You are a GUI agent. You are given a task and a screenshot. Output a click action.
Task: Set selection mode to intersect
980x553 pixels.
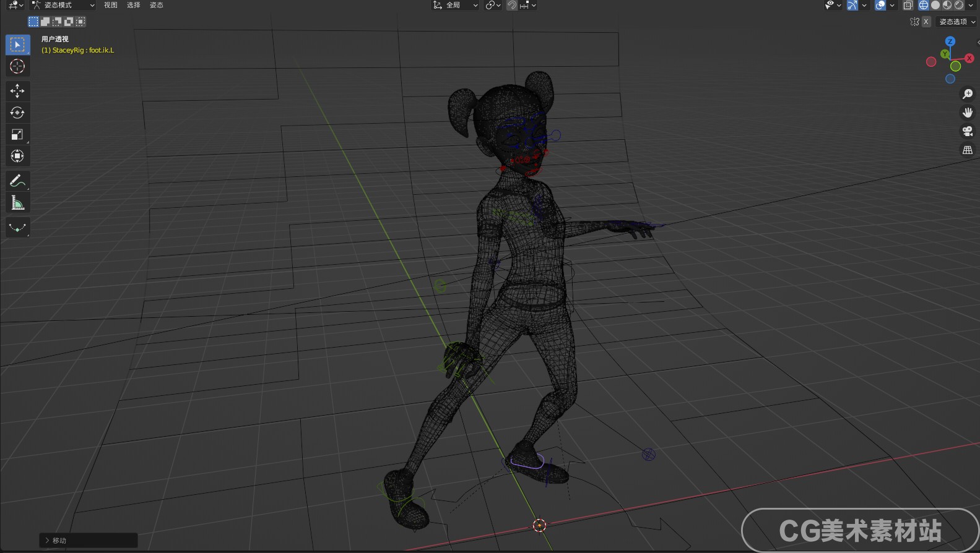point(80,22)
